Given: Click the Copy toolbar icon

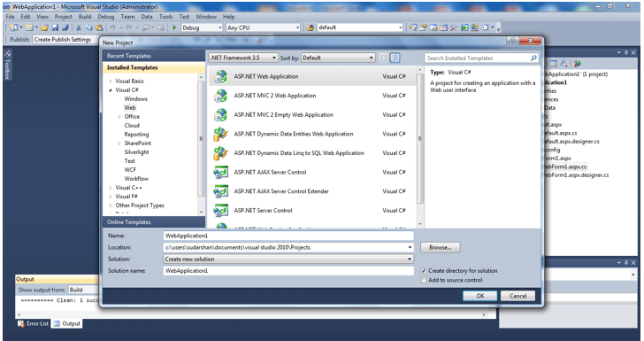Looking at the screenshot, I should 88,27.
